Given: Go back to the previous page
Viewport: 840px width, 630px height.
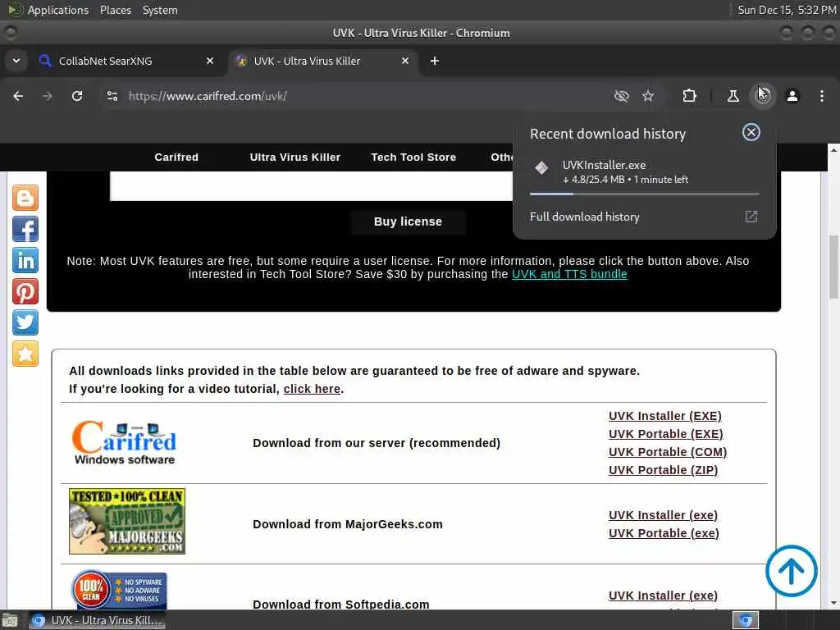Looking at the screenshot, I should [x=18, y=96].
